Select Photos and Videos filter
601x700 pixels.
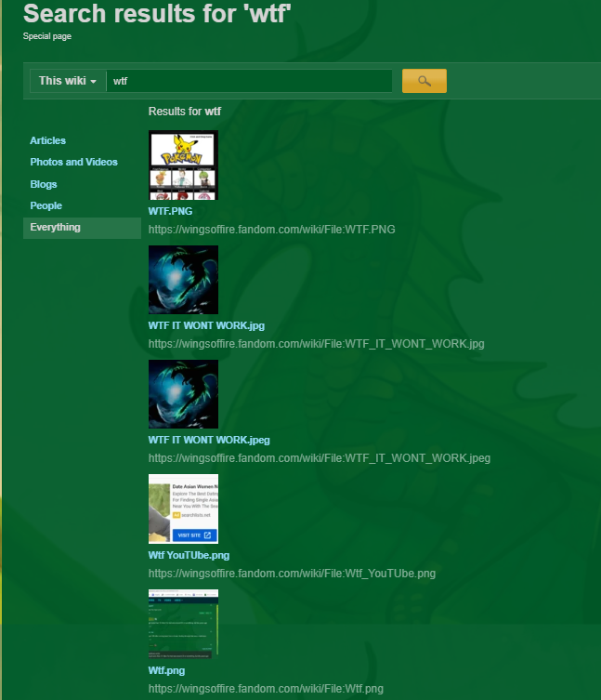coord(73,162)
